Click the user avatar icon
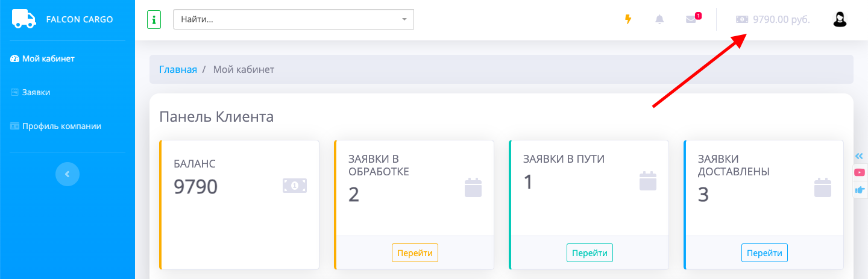868x279 pixels. (840, 19)
